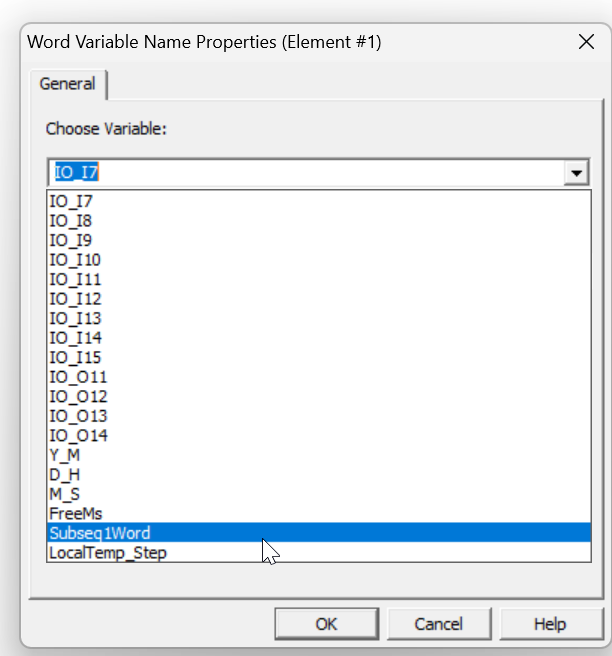
Task: Pick the IO_I14 entry
Action: 319,338
